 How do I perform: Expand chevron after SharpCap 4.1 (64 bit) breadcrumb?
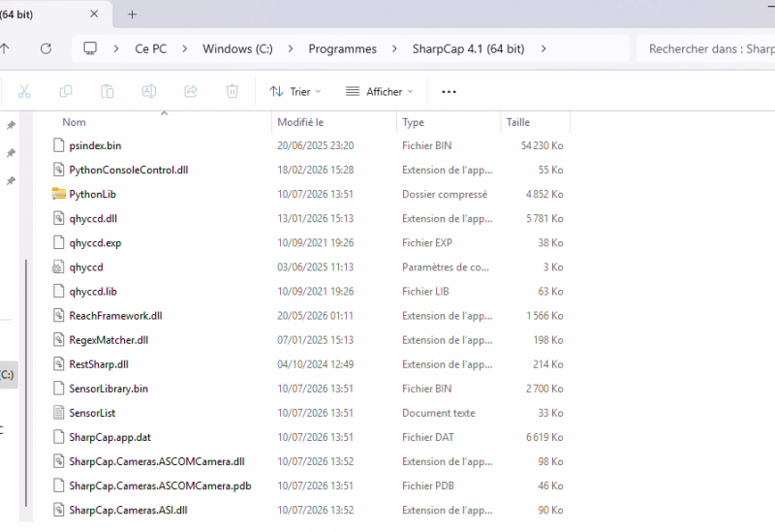[x=543, y=48]
